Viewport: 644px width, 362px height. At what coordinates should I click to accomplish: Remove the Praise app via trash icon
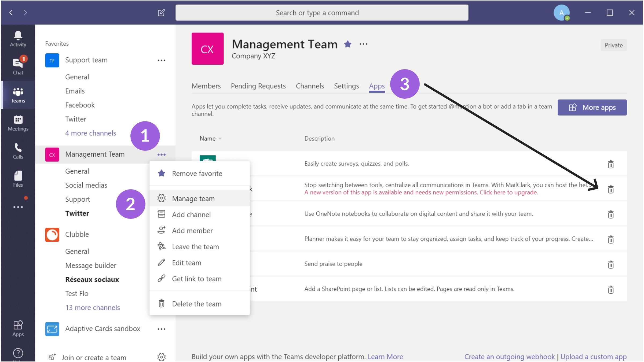click(611, 264)
